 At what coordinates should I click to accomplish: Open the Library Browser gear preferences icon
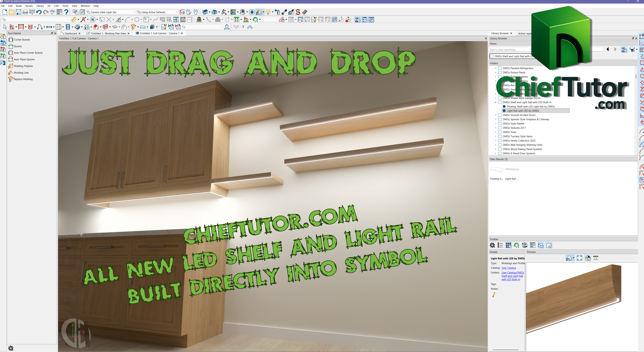[492, 245]
